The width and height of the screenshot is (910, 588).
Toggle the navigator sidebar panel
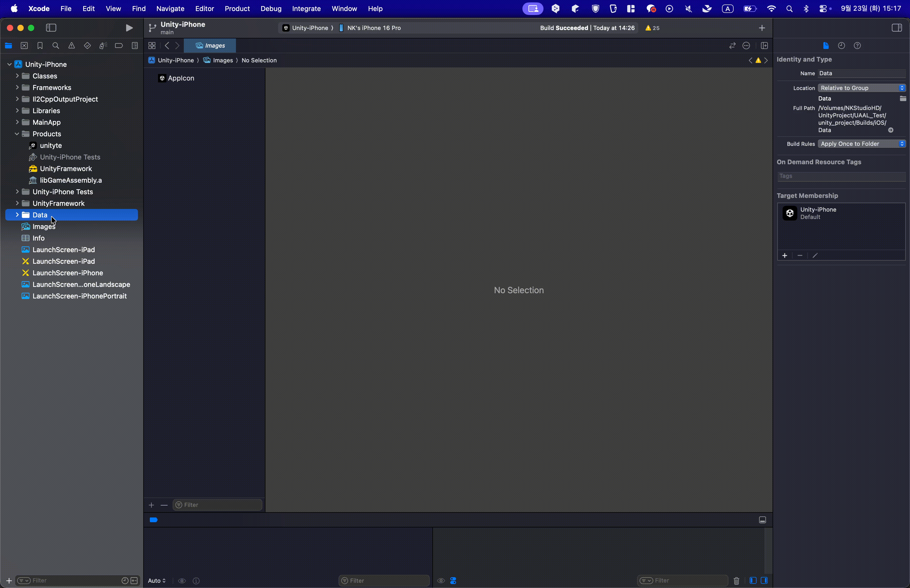coord(51,28)
